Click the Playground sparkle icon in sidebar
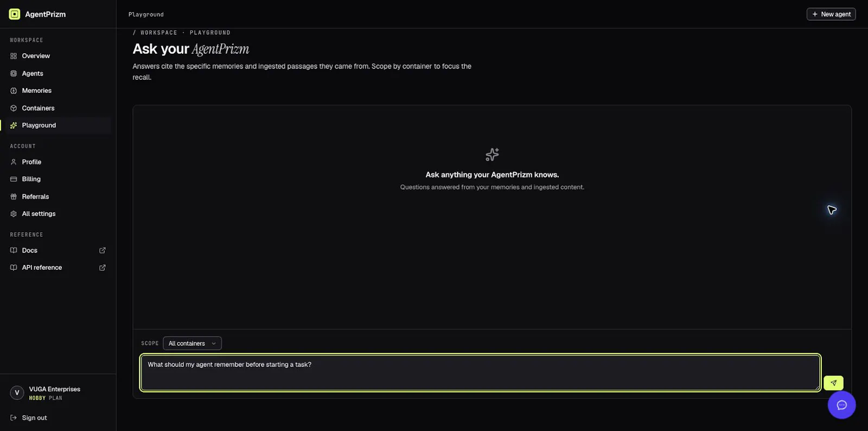This screenshot has width=868, height=431. click(14, 125)
